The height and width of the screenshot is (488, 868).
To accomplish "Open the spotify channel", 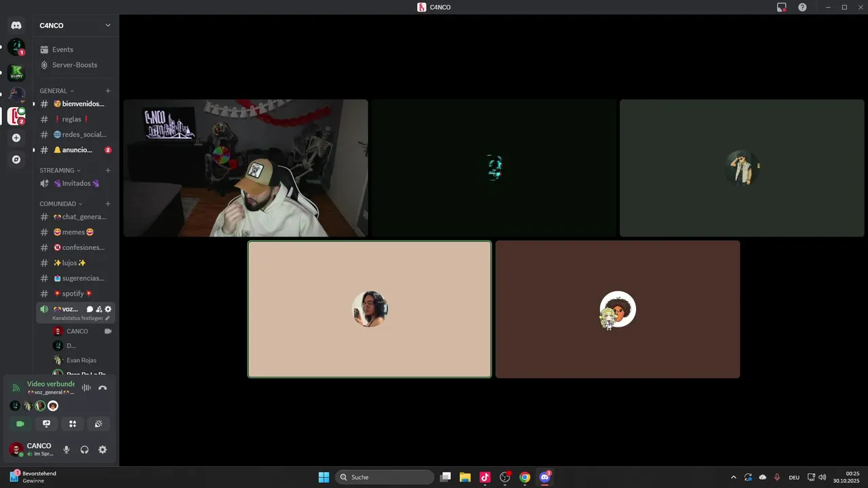I will [x=76, y=293].
